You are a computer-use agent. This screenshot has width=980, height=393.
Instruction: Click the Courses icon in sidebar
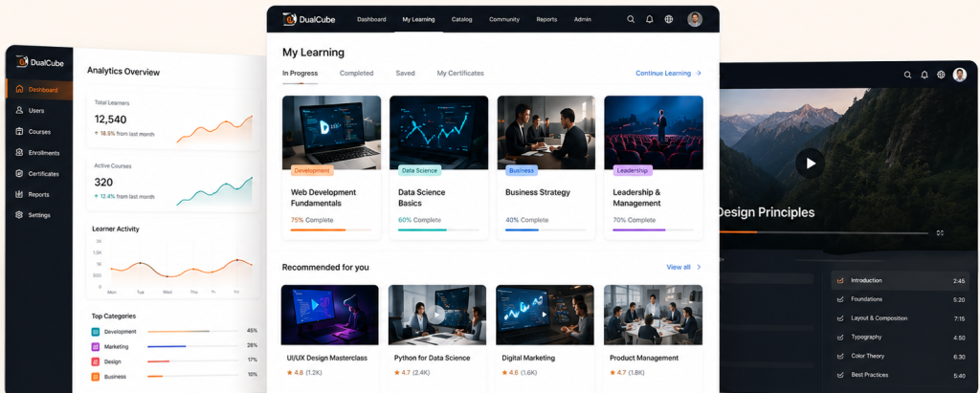(x=19, y=132)
